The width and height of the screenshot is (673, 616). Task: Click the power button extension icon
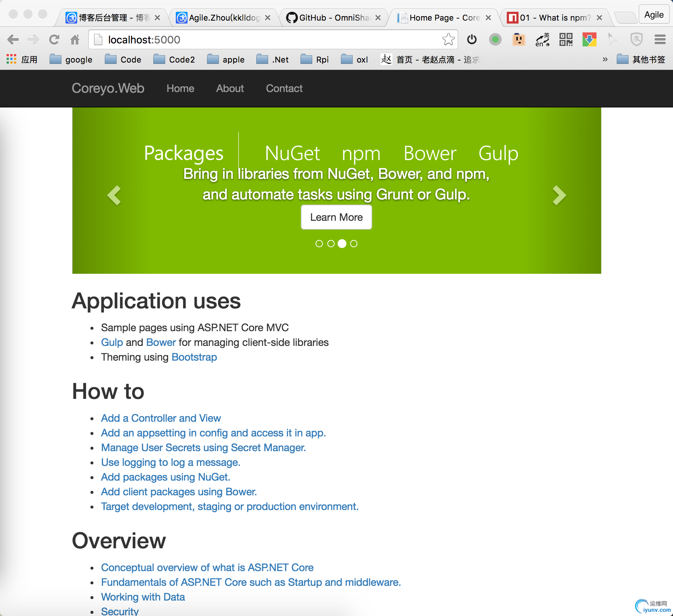tap(472, 39)
